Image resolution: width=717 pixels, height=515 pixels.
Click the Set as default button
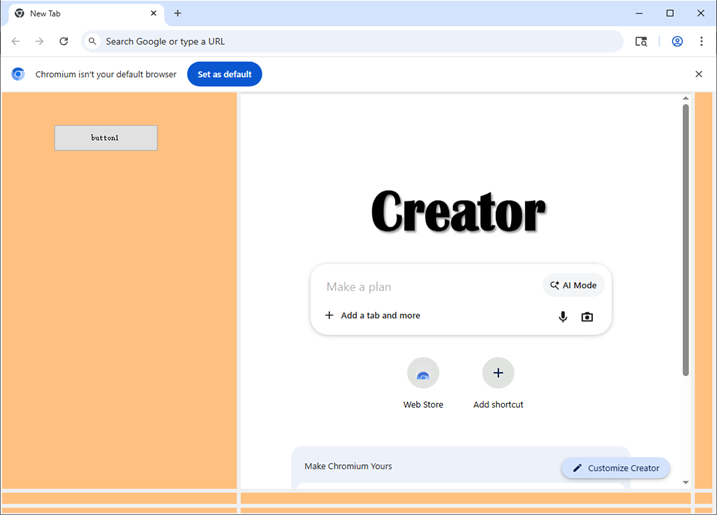[225, 74]
